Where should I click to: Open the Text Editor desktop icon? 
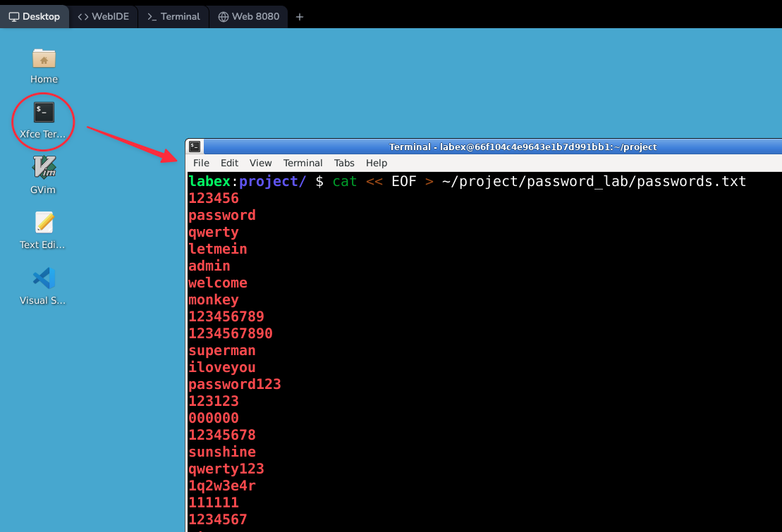click(42, 224)
